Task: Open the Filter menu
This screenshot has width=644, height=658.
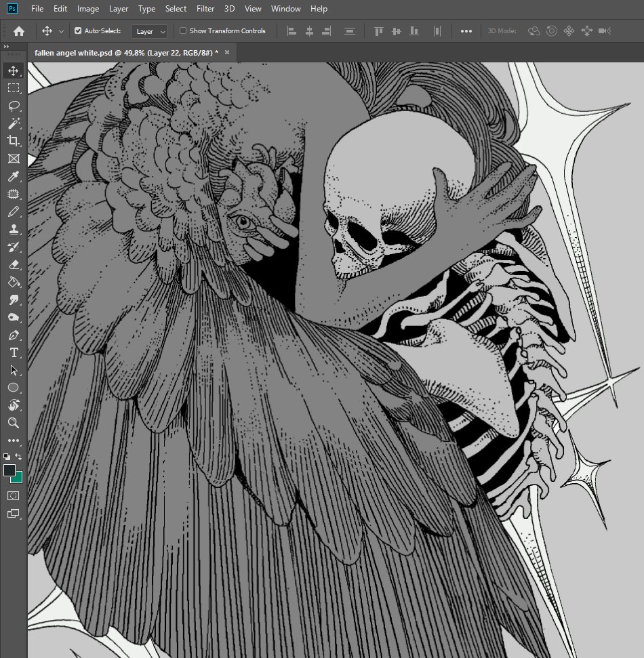Action: pos(205,9)
